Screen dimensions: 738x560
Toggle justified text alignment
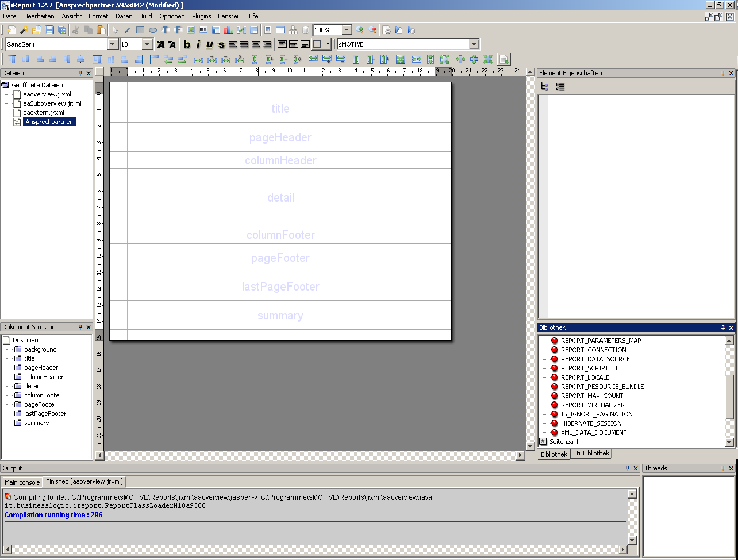pyautogui.click(x=244, y=44)
